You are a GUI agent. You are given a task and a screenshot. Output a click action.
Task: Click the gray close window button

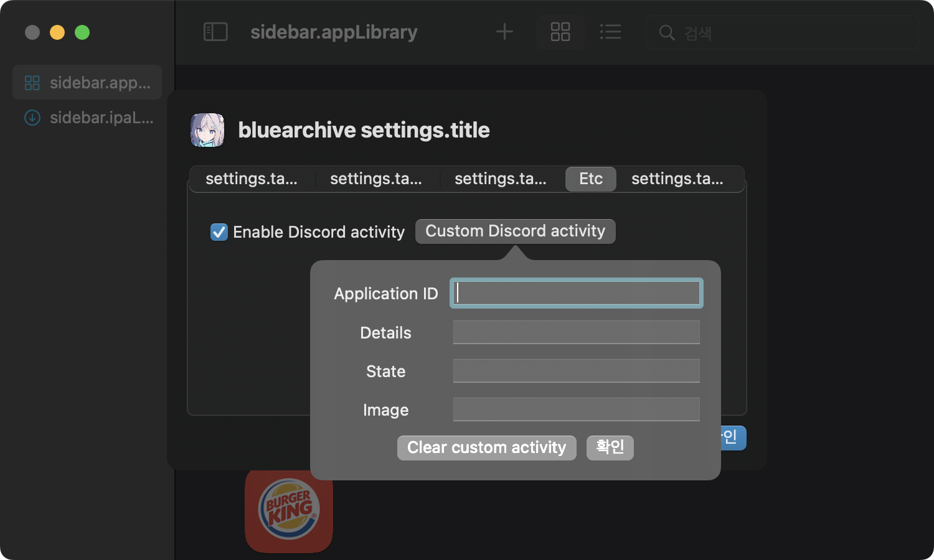32,32
